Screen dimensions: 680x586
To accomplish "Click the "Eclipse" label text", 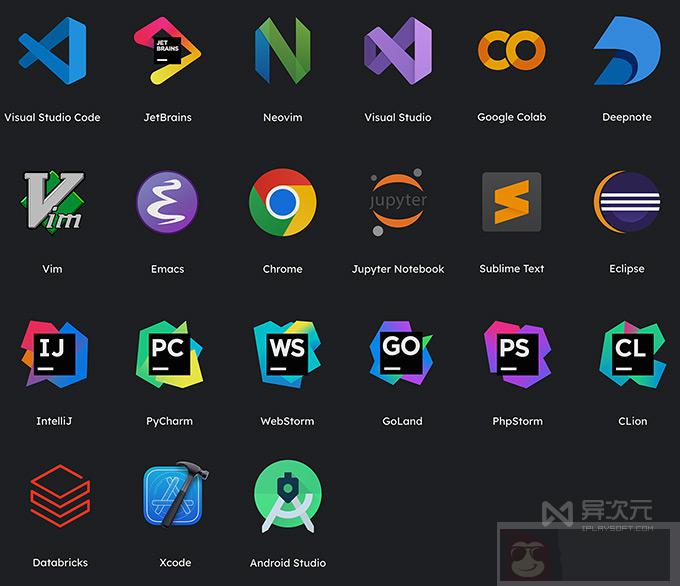I will click(627, 269).
